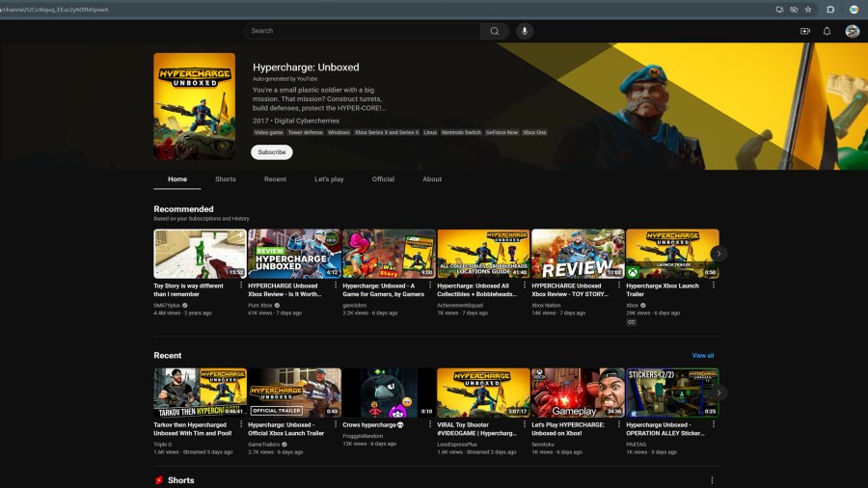Screen dimensions: 868x488
Task: Open options for Official Xbox Launch Trailer video
Action: pos(336,424)
